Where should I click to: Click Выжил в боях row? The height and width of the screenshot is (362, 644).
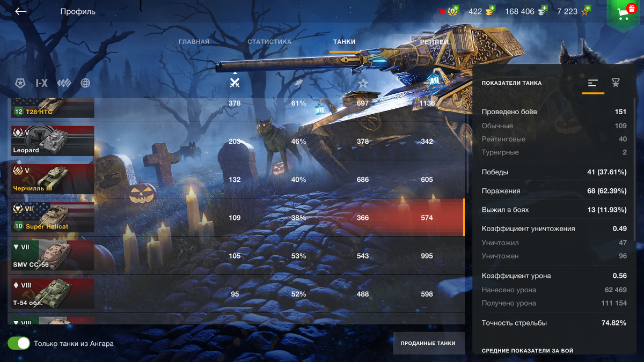point(554,210)
